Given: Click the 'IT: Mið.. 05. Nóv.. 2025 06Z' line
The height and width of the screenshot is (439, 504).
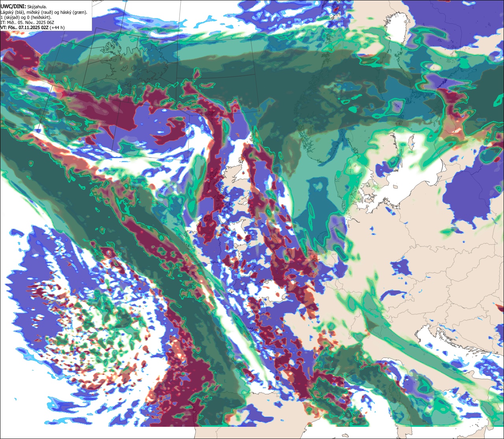Looking at the screenshot, I should pos(27,23).
